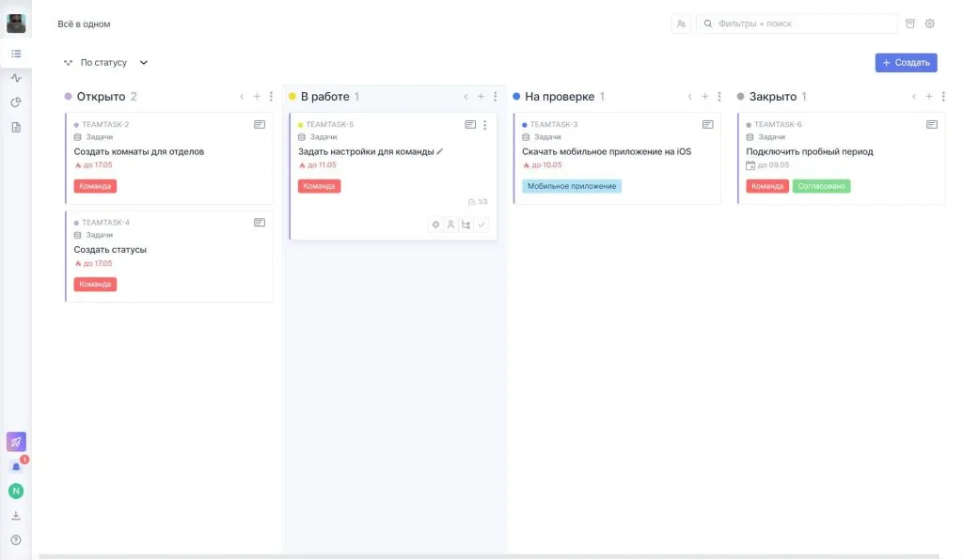Open board settings gear icon
The width and height of the screenshot is (963, 560).
(930, 23)
